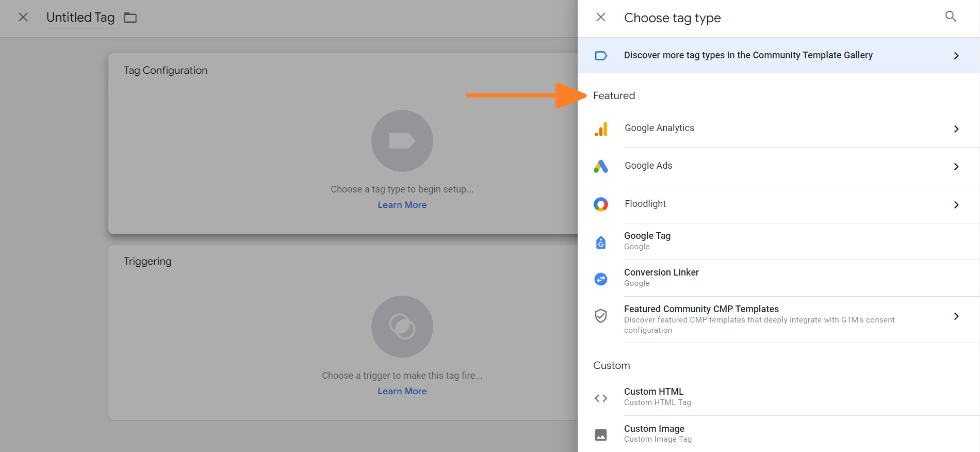Click the CMP Templates shield icon
This screenshot has width=980, height=452.
click(601, 316)
